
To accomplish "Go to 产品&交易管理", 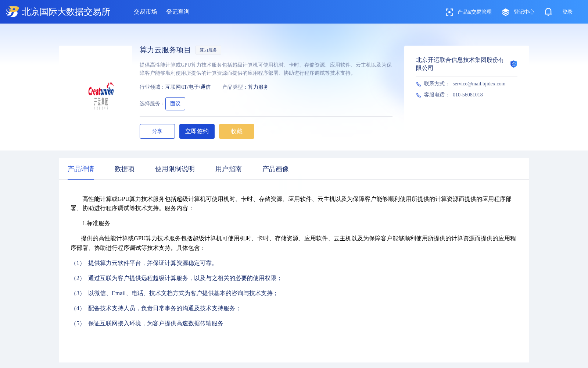I will [x=474, y=12].
